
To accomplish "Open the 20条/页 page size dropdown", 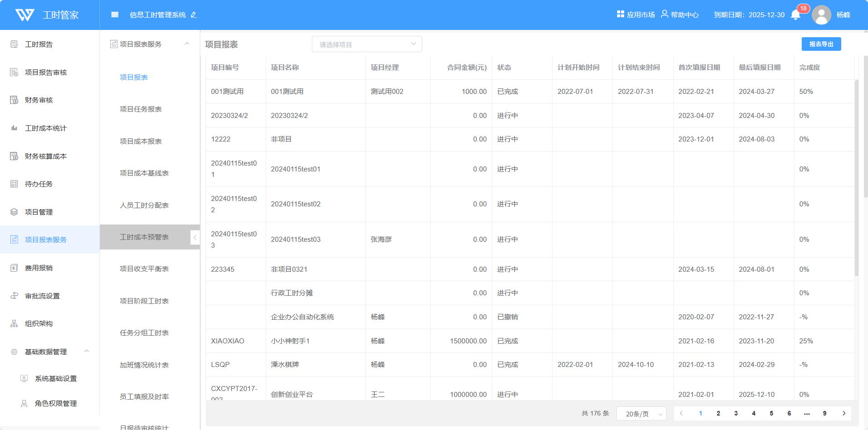I will tap(641, 414).
